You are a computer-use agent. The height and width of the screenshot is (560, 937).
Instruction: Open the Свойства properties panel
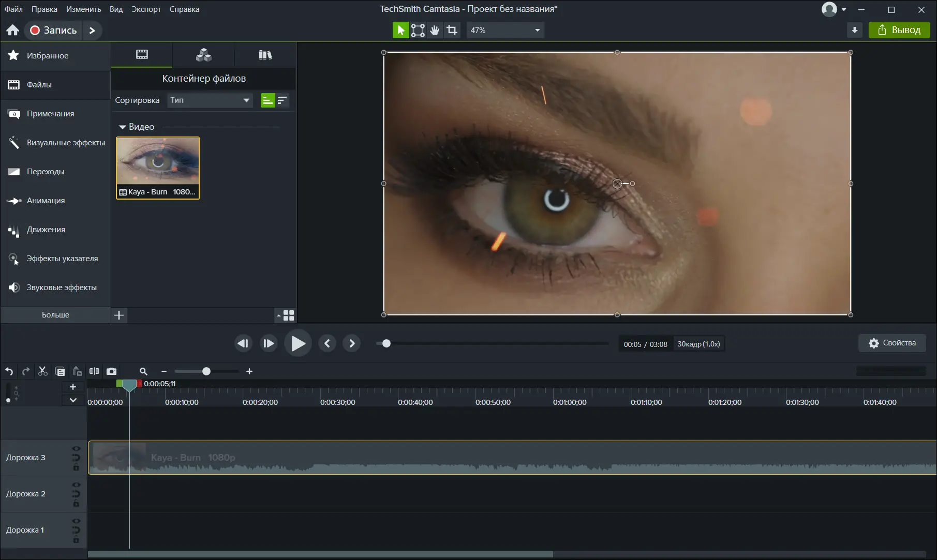(x=892, y=343)
